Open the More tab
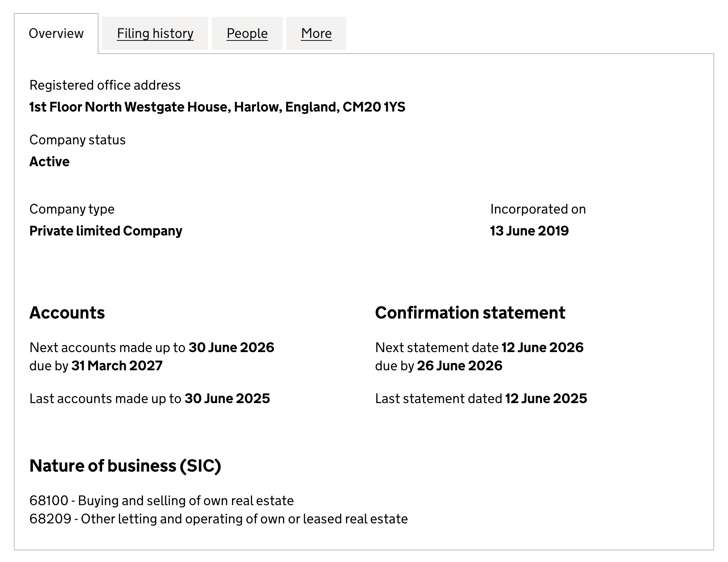Viewport: 728px width, 562px height. tap(316, 34)
